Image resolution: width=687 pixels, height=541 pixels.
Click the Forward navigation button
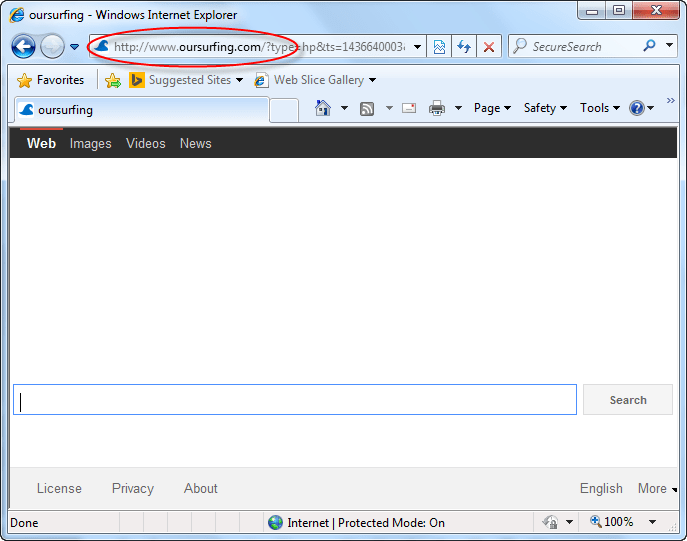52,46
